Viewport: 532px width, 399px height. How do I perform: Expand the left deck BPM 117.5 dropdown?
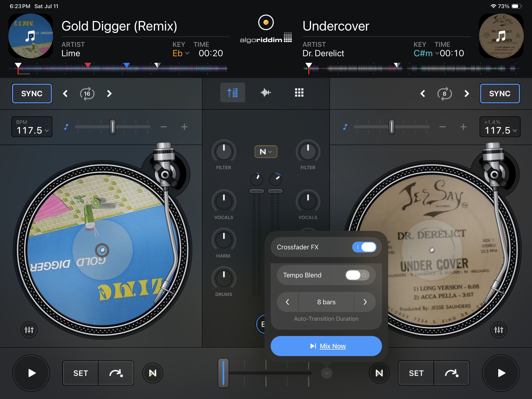click(32, 127)
